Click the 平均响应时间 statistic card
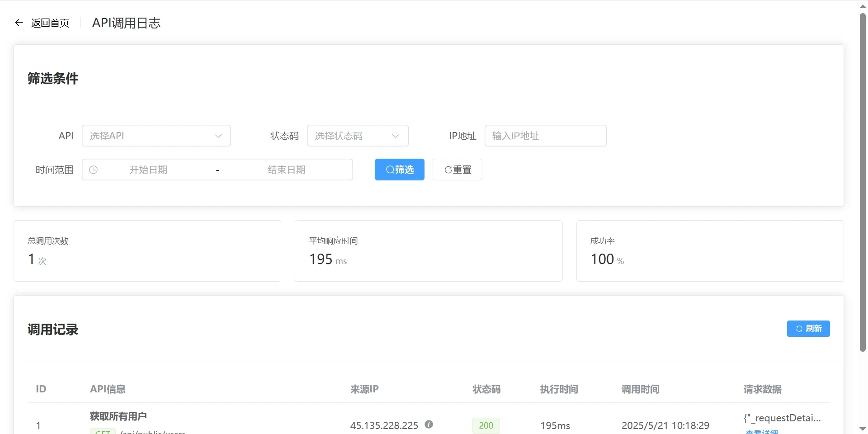Viewport: 868px width, 434px height. pyautogui.click(x=429, y=251)
